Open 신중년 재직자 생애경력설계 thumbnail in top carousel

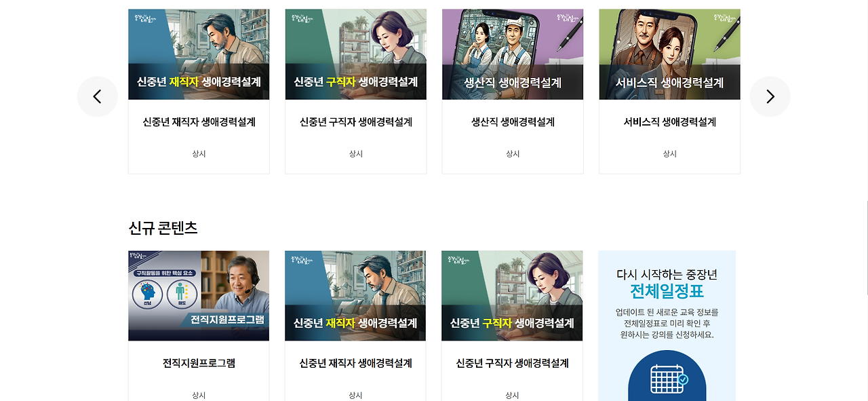(x=199, y=54)
